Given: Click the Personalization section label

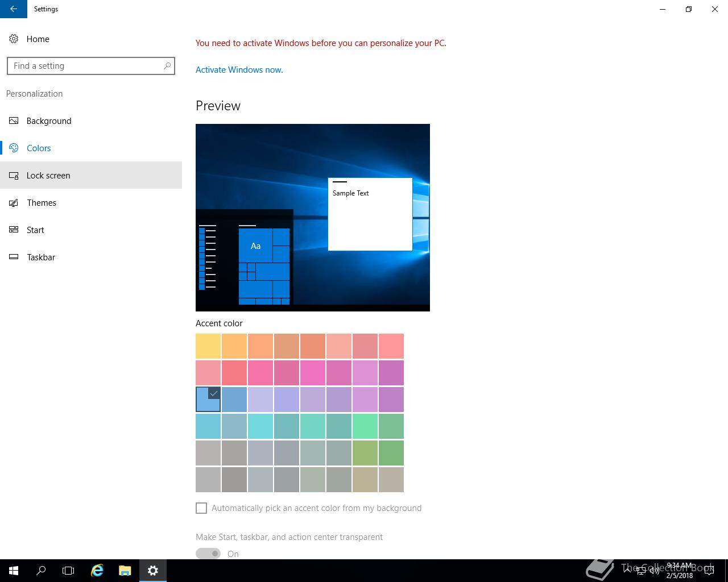Looking at the screenshot, I should (x=35, y=94).
